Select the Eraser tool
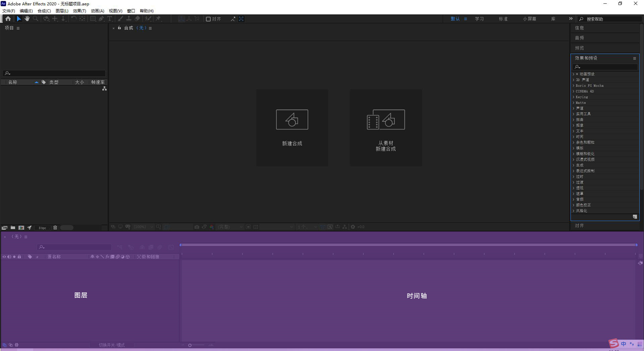 pos(137,19)
